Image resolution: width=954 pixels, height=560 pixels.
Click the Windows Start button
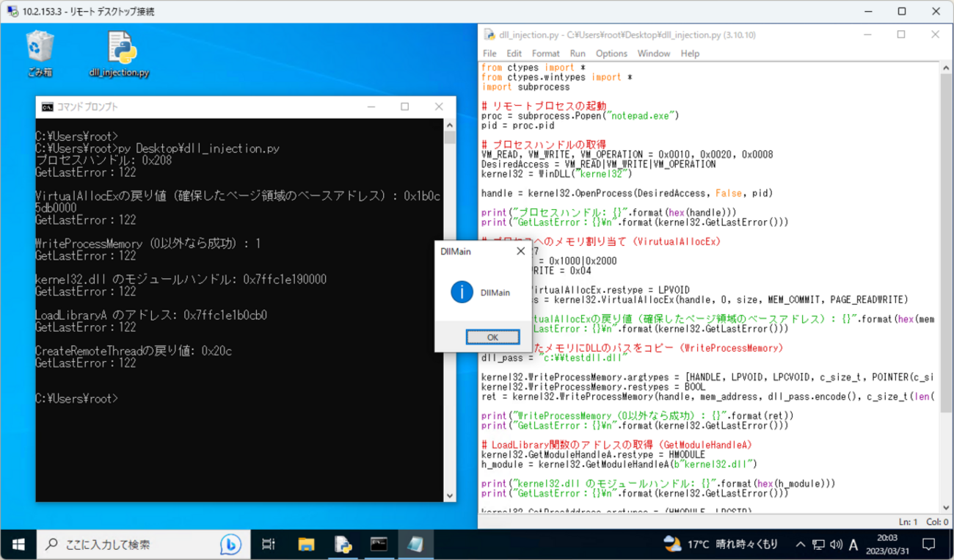coord(18,545)
